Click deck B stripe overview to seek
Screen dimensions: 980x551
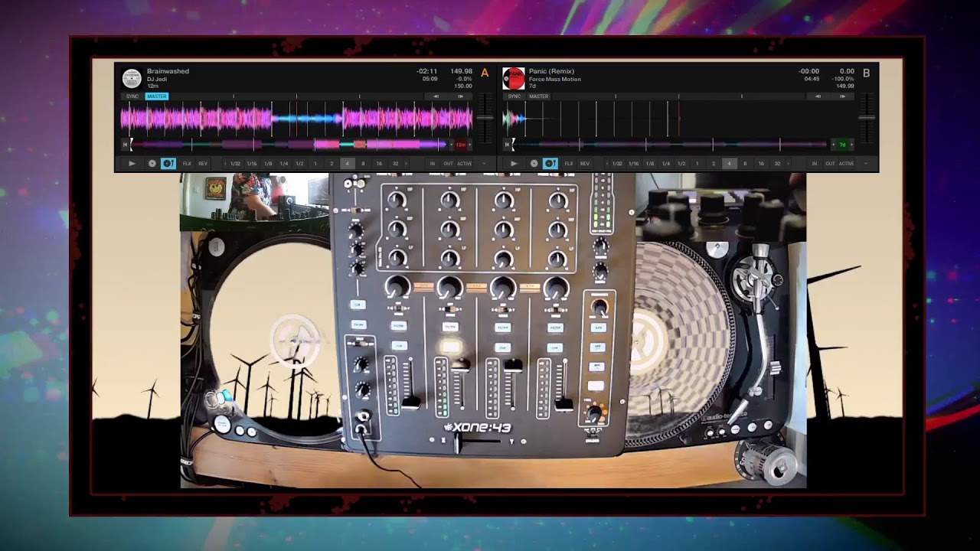[671, 145]
